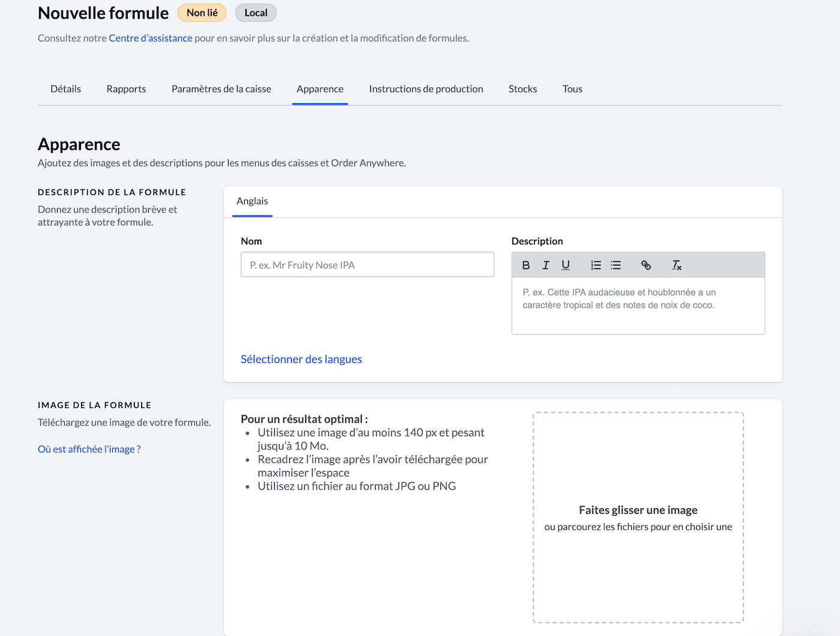Click the image upload drop zone
840x636 pixels.
tap(638, 517)
